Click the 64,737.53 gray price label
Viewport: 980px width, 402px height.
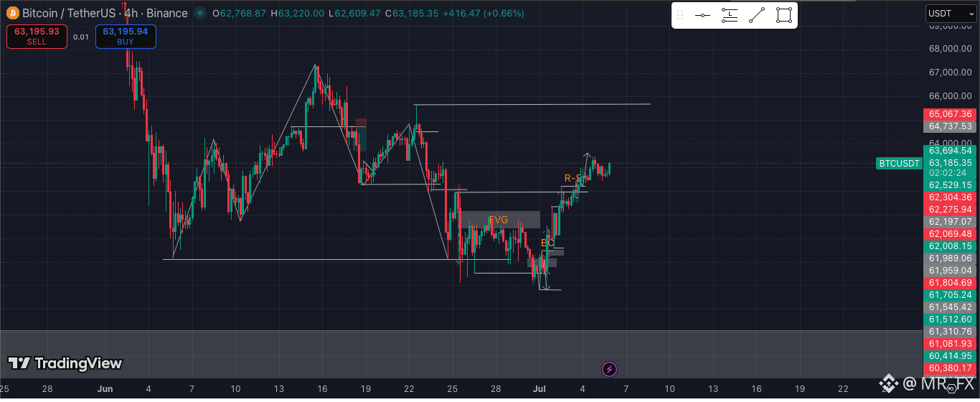click(950, 126)
